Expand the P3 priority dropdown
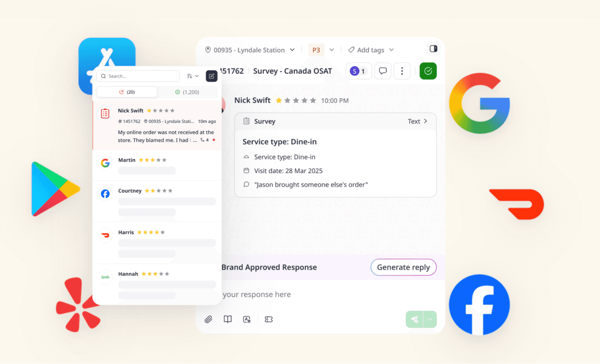This screenshot has width=600, height=364. [322, 50]
